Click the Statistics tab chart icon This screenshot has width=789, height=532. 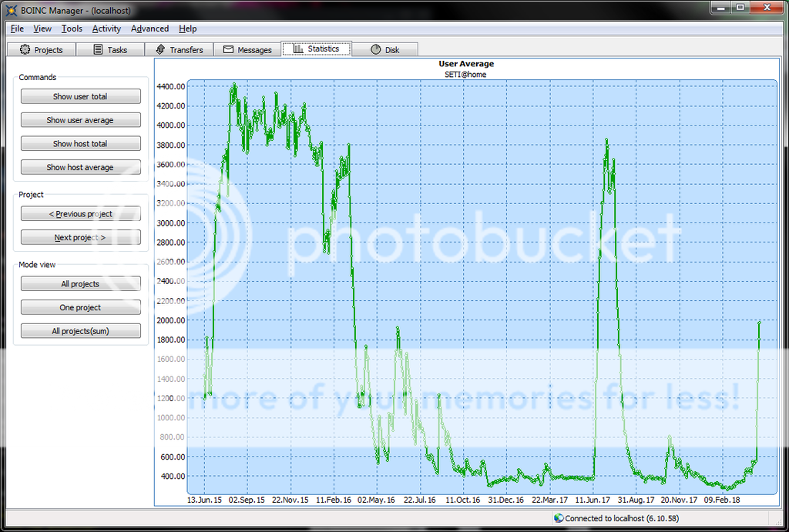click(x=297, y=49)
